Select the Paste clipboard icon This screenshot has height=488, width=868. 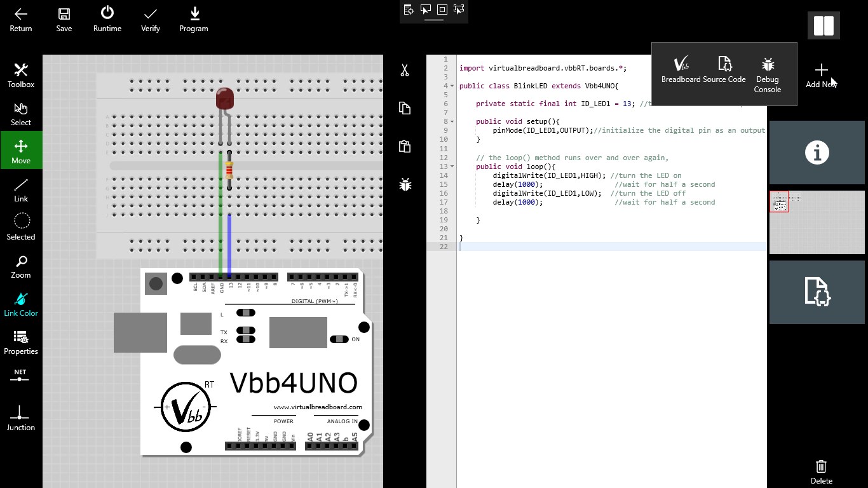[x=405, y=146]
